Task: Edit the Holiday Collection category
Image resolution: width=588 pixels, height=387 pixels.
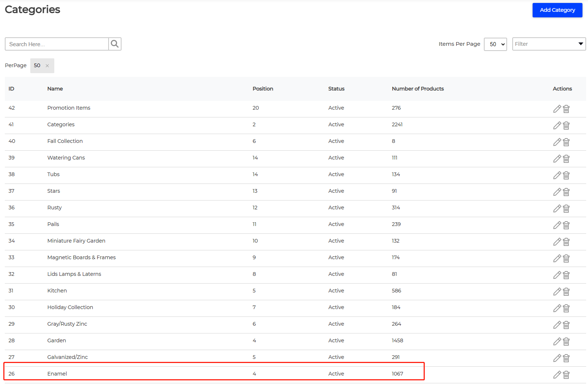Action: pyautogui.click(x=557, y=308)
